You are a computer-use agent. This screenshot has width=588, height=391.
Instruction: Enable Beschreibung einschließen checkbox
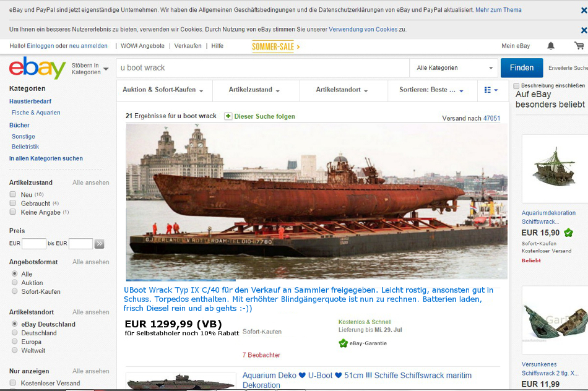pos(517,85)
